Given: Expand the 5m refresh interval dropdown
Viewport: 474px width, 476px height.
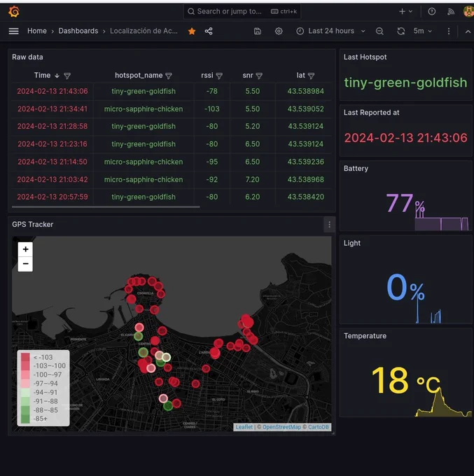Looking at the screenshot, I should (423, 31).
